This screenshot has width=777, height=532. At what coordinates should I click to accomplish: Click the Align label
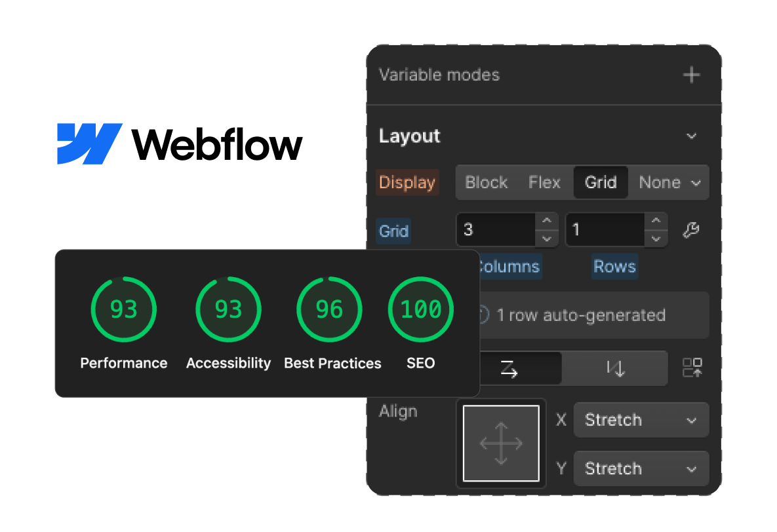pyautogui.click(x=398, y=411)
